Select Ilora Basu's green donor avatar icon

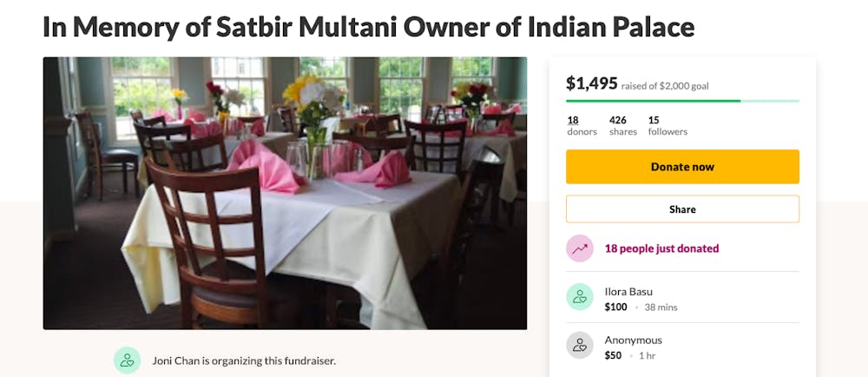point(580,297)
